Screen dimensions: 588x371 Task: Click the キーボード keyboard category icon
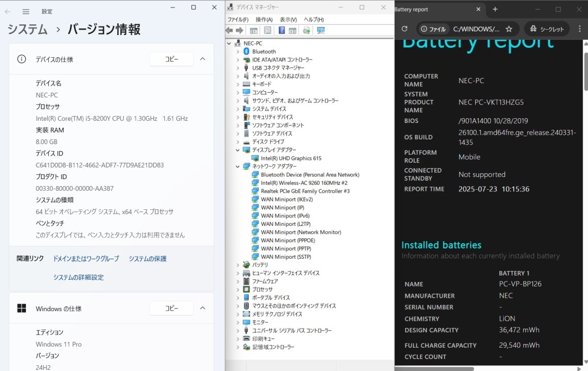(247, 84)
